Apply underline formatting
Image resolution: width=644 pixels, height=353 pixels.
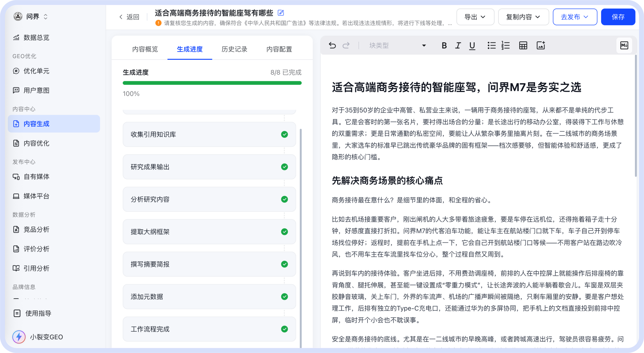click(x=472, y=46)
